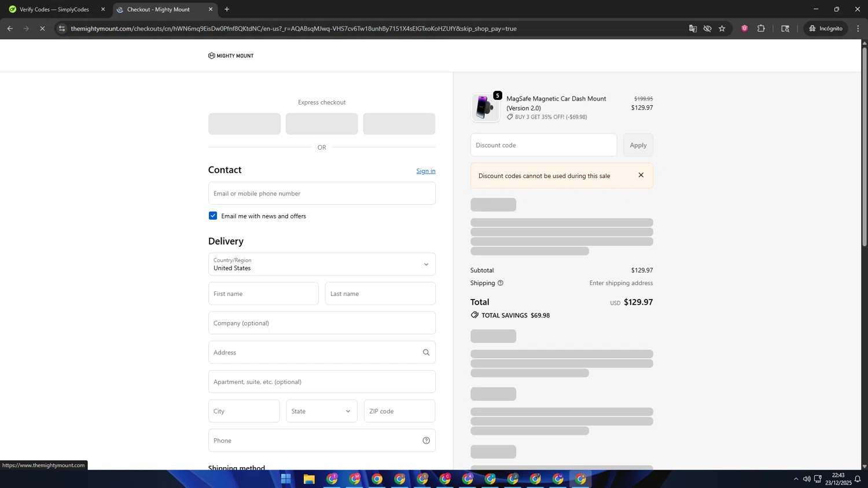Click the tab search icon in toolbar
868x488 pixels.
click(x=785, y=28)
